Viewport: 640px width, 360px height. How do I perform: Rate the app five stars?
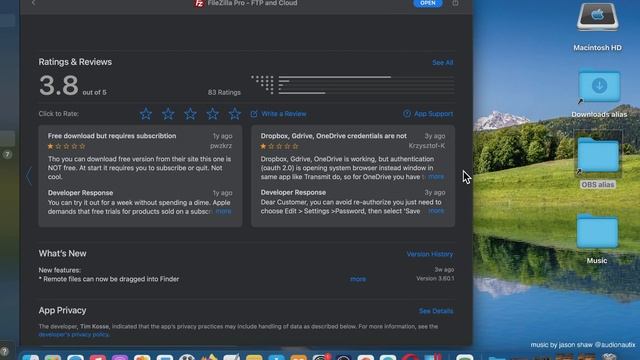pyautogui.click(x=235, y=114)
